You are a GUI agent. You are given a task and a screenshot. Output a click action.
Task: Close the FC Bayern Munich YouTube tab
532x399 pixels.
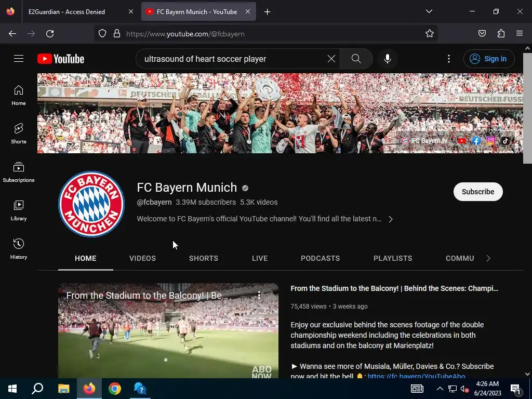click(248, 11)
